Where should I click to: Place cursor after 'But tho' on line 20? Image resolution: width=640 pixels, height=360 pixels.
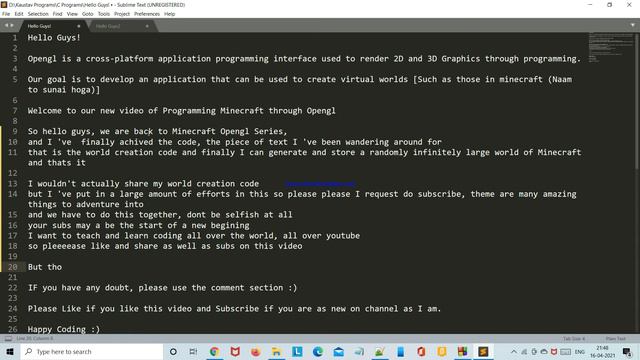pyautogui.click(x=62, y=267)
